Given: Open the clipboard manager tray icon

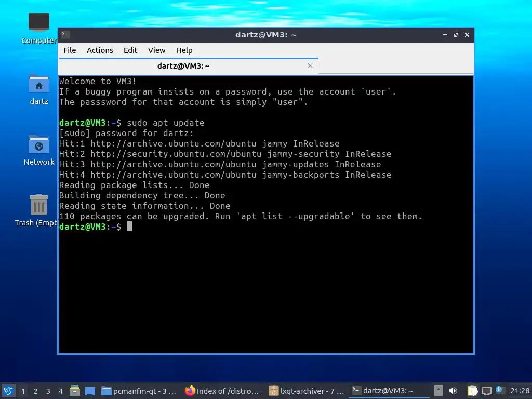Looking at the screenshot, I should (472, 391).
